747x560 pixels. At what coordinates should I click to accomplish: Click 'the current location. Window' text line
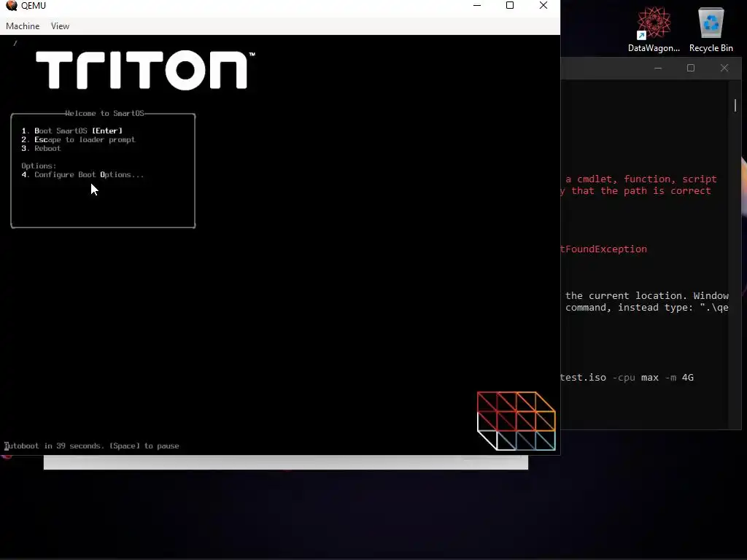647,296
